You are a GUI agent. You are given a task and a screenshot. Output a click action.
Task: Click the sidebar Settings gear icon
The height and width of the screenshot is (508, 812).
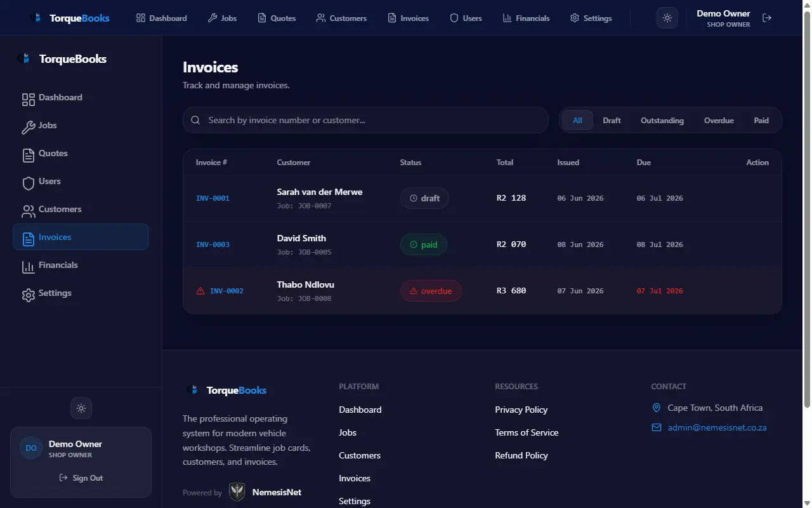[x=28, y=295]
